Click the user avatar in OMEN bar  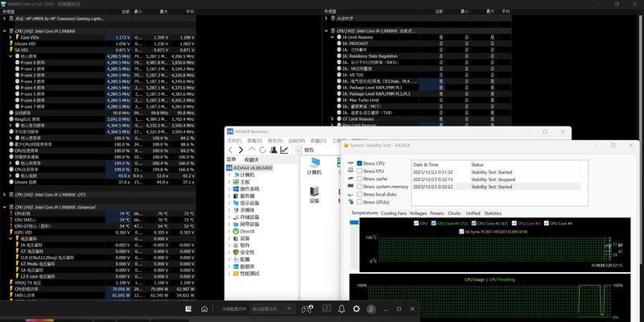(371, 309)
